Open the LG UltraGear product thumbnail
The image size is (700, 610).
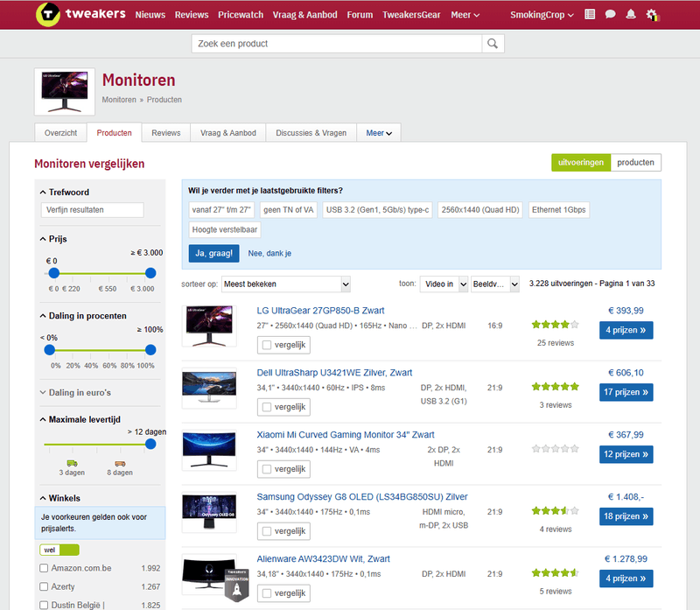coord(209,326)
